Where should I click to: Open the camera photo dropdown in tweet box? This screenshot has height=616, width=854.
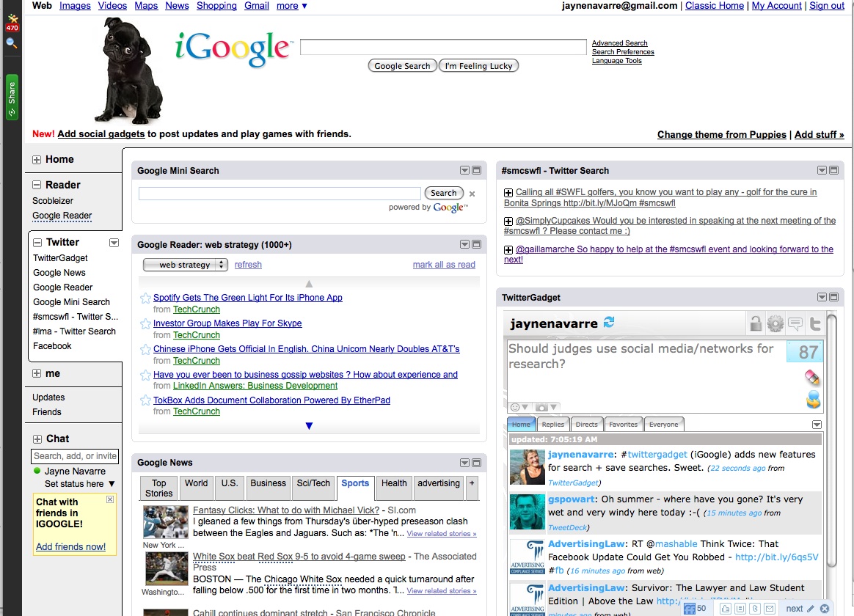pyautogui.click(x=546, y=407)
